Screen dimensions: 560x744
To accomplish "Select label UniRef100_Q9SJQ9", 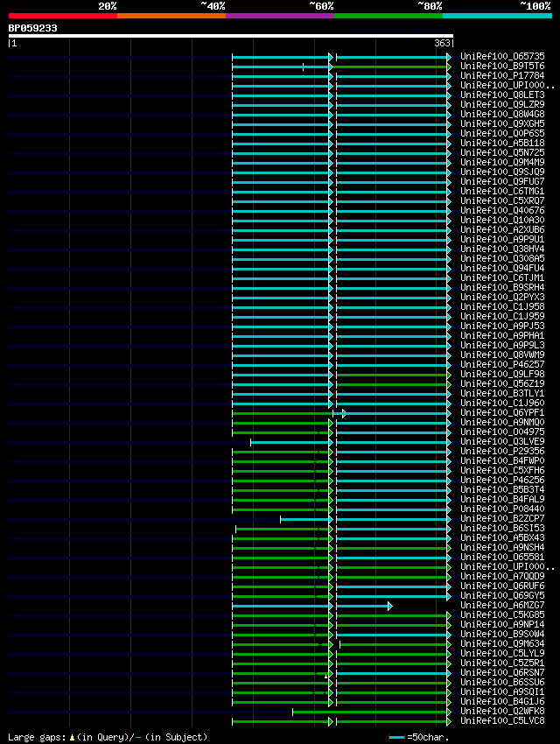I will point(502,172).
